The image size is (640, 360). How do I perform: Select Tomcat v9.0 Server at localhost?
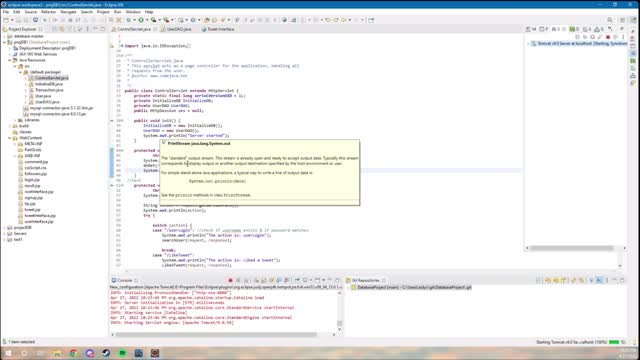579,44
